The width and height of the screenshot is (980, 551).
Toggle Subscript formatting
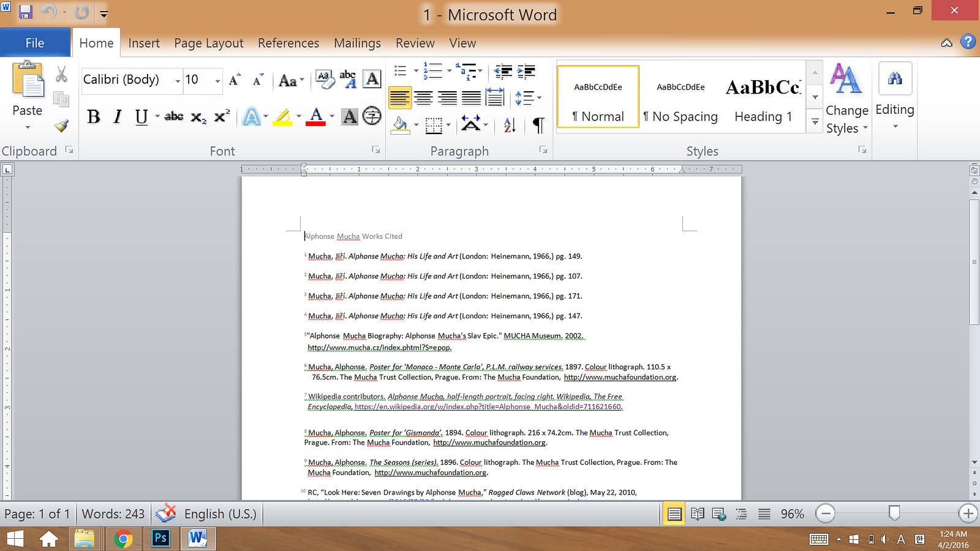(198, 117)
